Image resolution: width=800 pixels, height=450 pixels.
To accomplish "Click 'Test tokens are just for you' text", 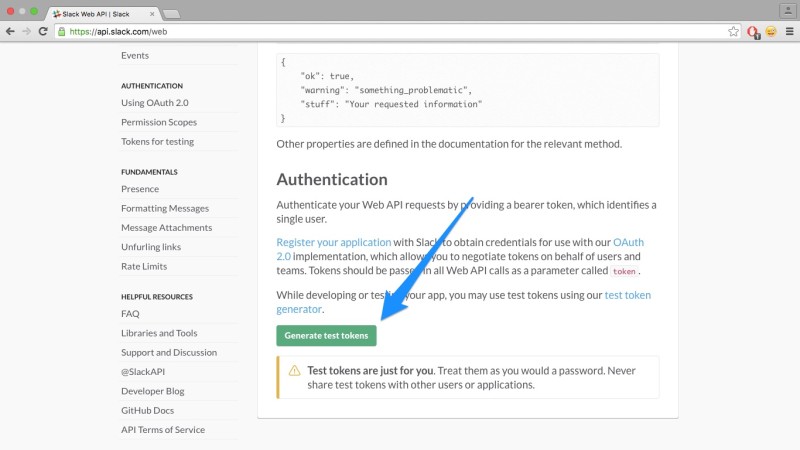I will click(x=370, y=371).
